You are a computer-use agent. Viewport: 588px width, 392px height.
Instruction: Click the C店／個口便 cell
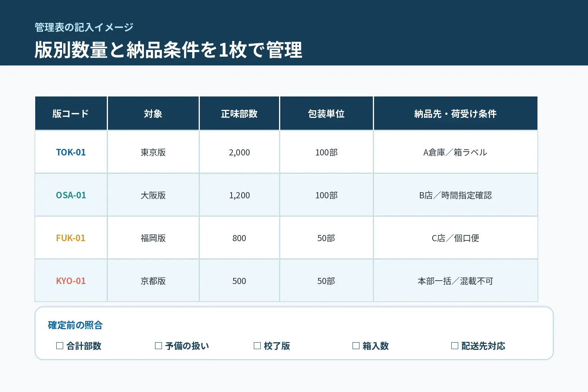[x=456, y=238]
